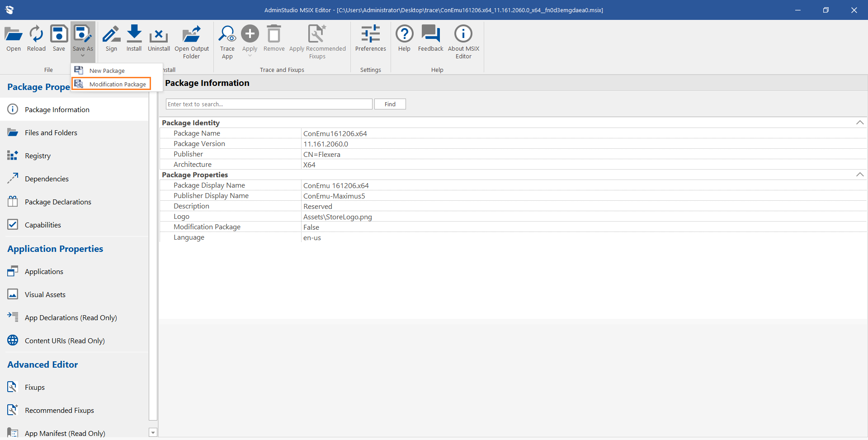Install the package using the toolbar
The width and height of the screenshot is (868, 440).
pos(134,34)
